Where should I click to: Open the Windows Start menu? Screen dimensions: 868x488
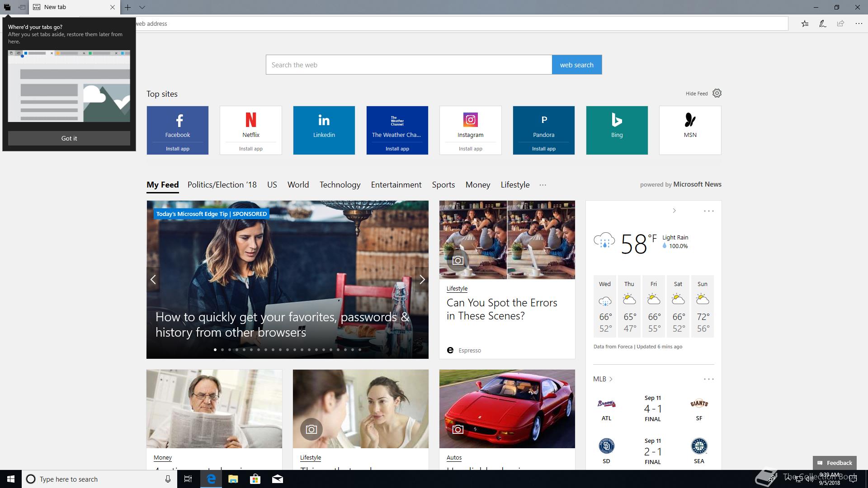point(11,479)
